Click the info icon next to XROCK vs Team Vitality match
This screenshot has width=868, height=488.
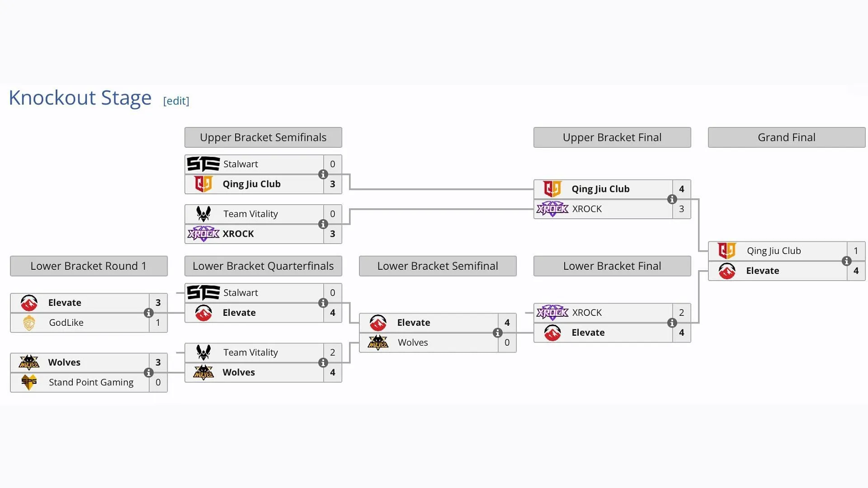(x=322, y=224)
